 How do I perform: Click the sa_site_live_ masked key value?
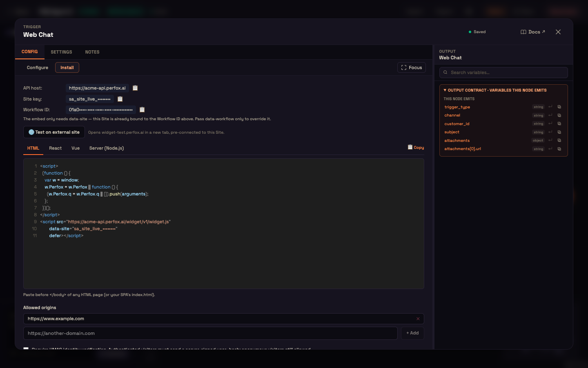point(90,99)
